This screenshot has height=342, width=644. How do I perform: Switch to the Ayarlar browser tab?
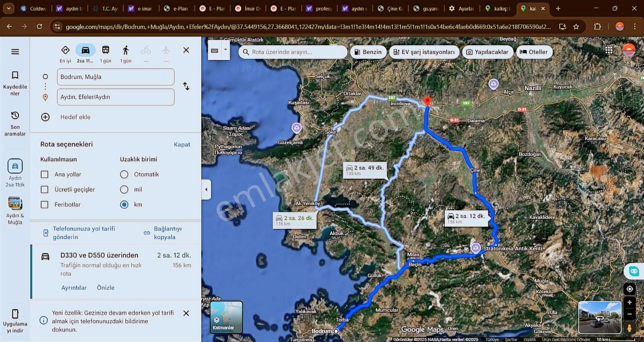point(462,8)
